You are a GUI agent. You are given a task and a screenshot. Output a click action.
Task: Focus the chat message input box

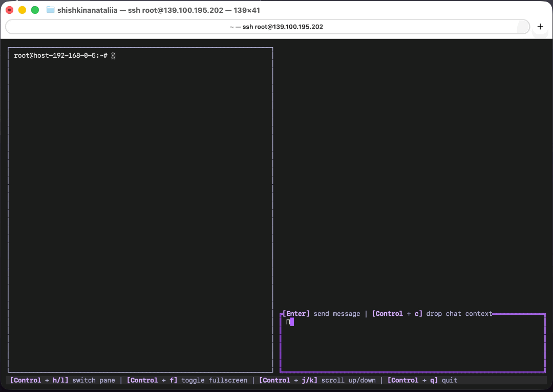413,343
